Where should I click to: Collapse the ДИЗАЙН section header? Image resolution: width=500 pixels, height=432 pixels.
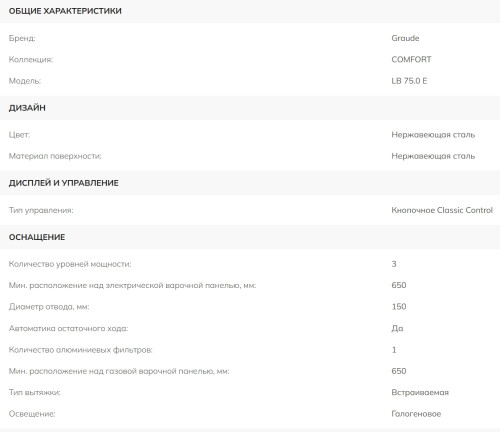coord(250,108)
